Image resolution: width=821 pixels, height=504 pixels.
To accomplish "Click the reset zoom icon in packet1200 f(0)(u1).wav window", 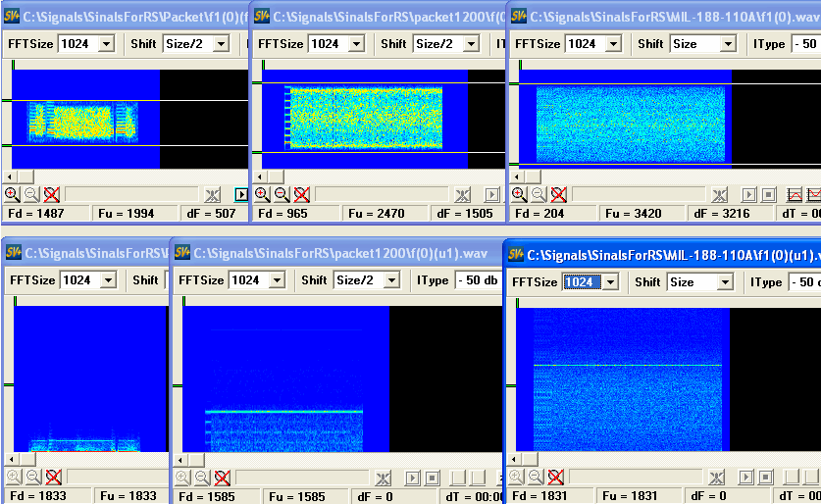I will click(x=222, y=478).
